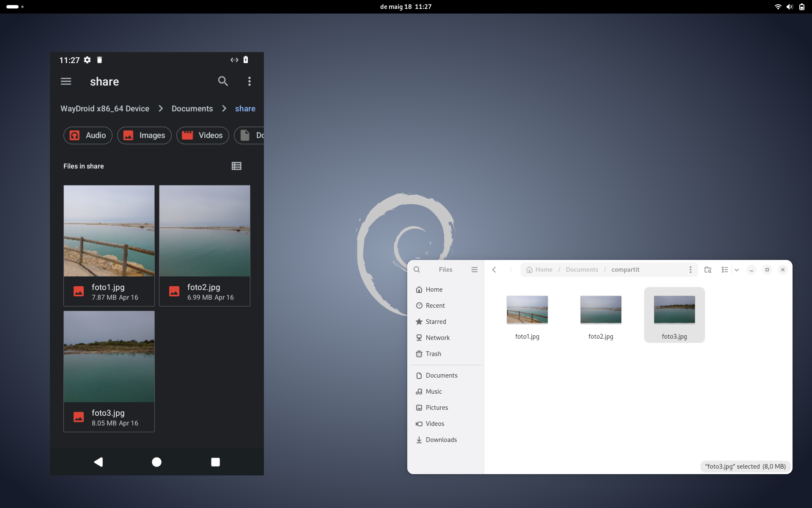This screenshot has height=508, width=812.
Task: Go forward in the Files window
Action: 510,270
